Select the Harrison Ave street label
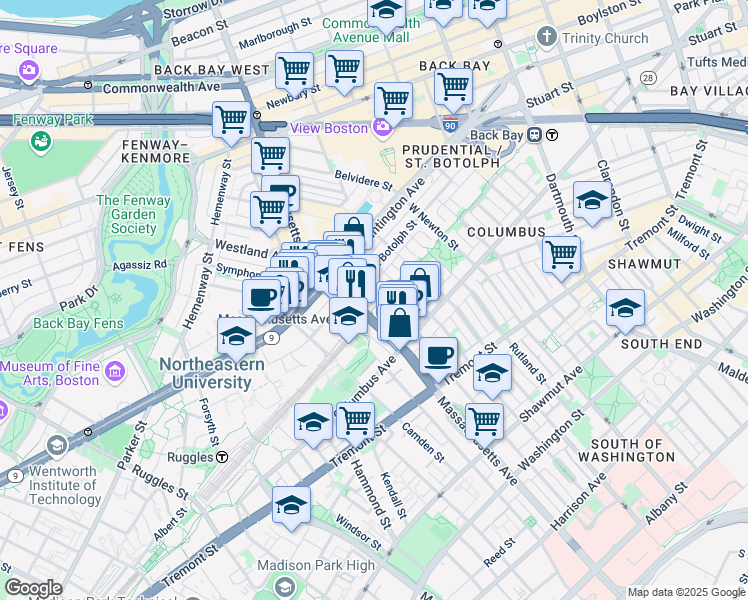The height and width of the screenshot is (600, 748). pos(578,501)
